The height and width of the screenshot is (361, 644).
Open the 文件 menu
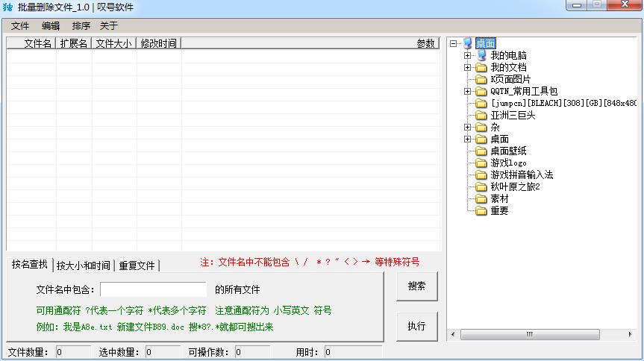click(x=19, y=26)
